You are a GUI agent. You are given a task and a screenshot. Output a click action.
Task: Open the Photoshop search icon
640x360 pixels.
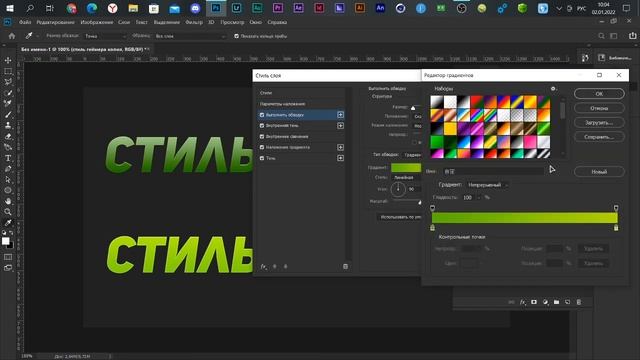coord(601,36)
